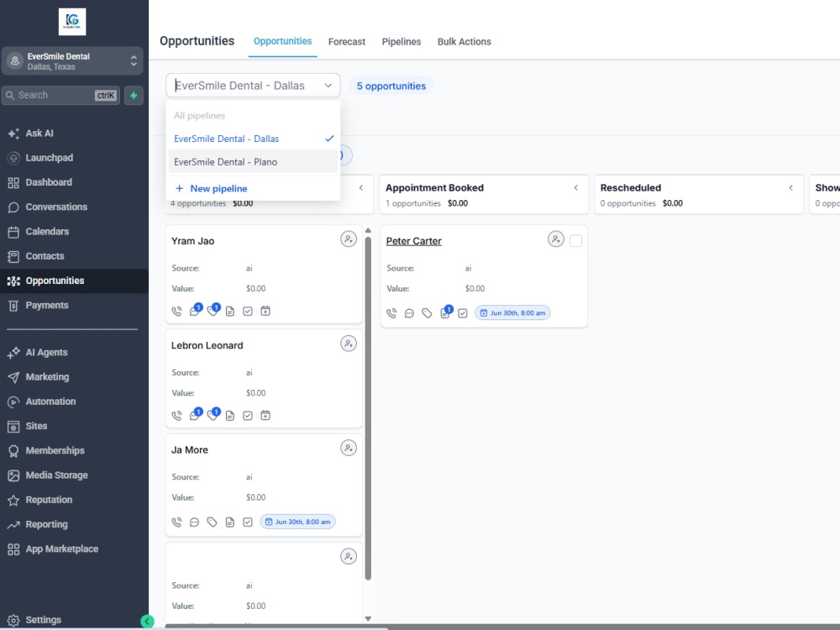Open messages icon on Lebron Leonard card
The height and width of the screenshot is (630, 840).
(195, 415)
